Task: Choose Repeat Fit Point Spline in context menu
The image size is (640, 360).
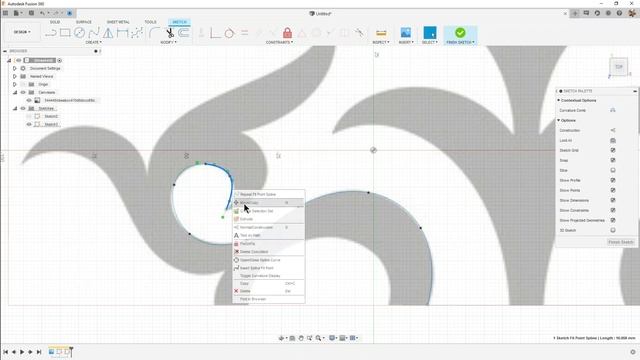Action: point(269,194)
